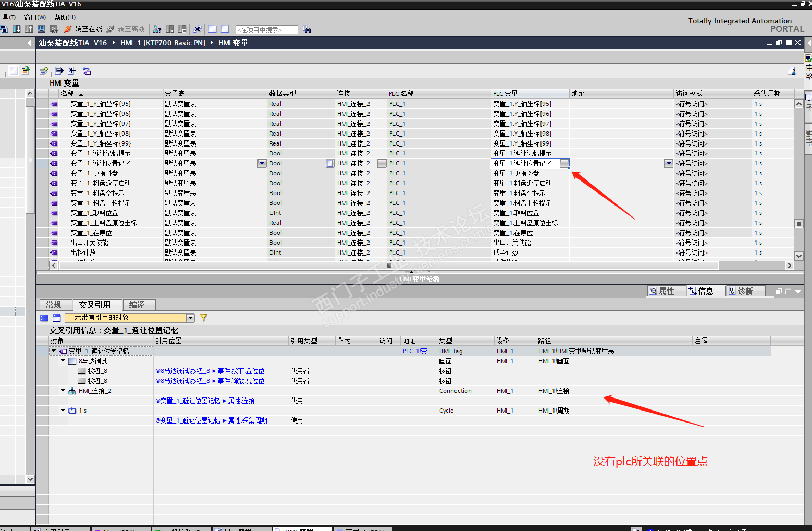Click the table export icon in left panel
The height and width of the screenshot is (531, 812).
(26, 70)
